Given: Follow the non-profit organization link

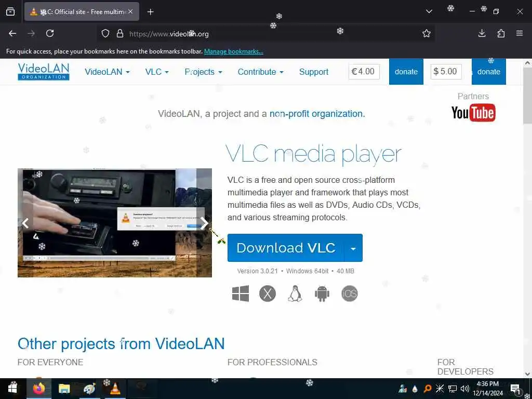Looking at the screenshot, I should pos(317,114).
